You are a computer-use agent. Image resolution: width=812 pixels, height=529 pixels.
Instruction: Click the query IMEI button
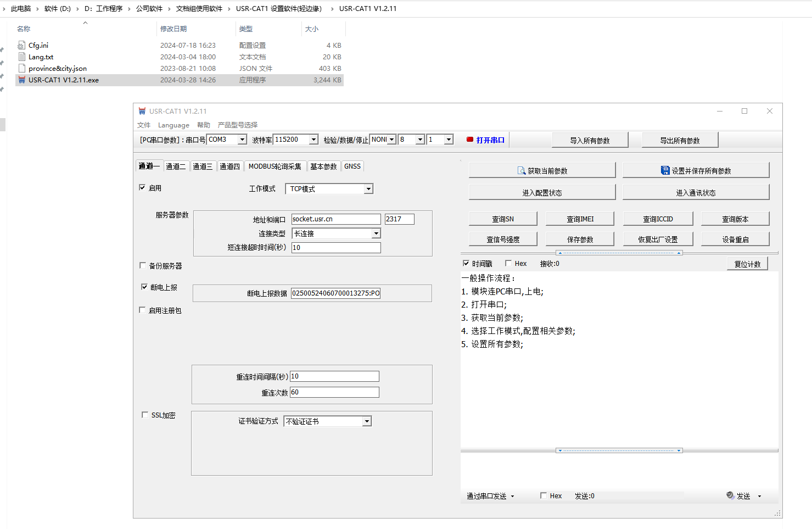click(580, 219)
